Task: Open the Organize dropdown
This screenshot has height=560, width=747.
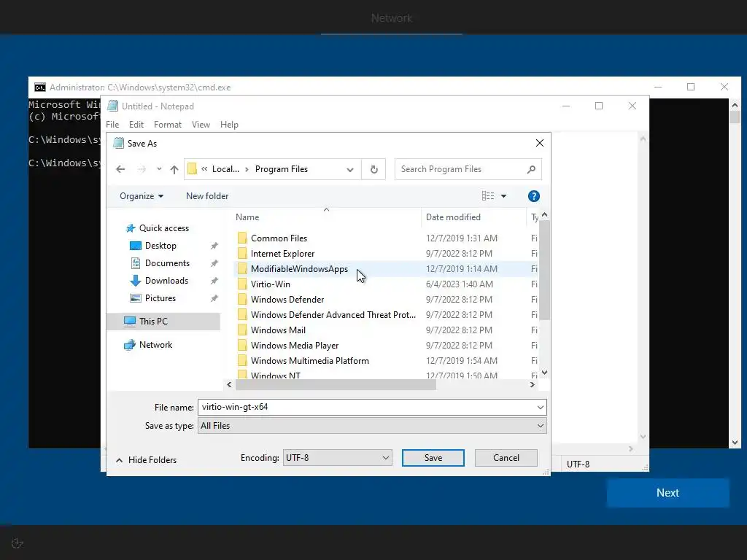Action: point(142,196)
